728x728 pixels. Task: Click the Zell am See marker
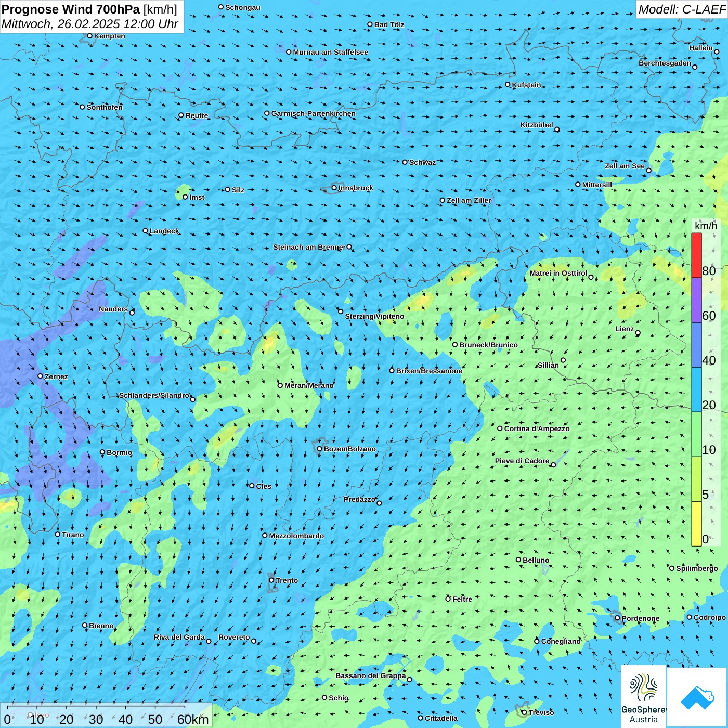click(x=649, y=170)
